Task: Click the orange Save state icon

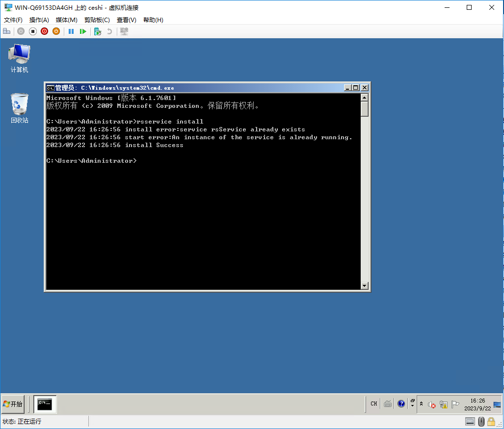Action: [x=56, y=31]
